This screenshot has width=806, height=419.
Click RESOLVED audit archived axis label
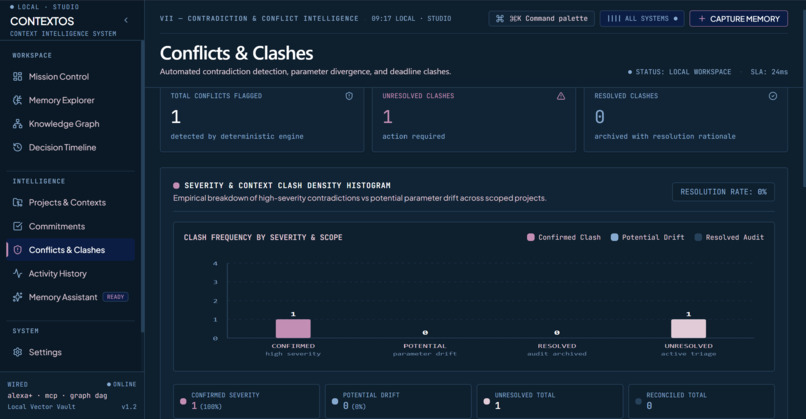tap(557, 350)
